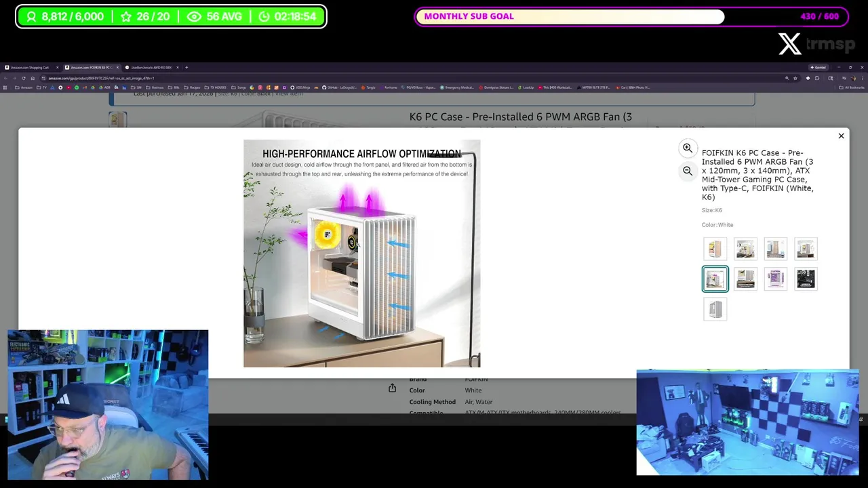
Task: Reload the current page
Action: coord(24,78)
